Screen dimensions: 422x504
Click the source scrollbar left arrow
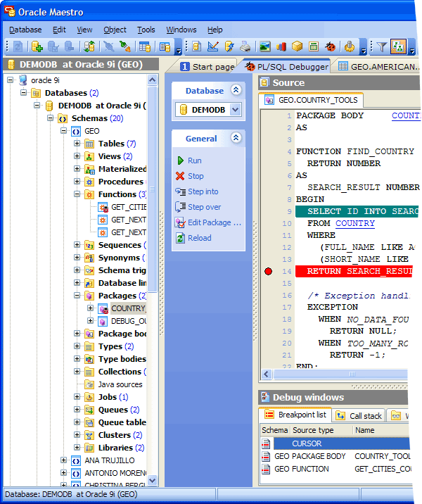pos(267,374)
